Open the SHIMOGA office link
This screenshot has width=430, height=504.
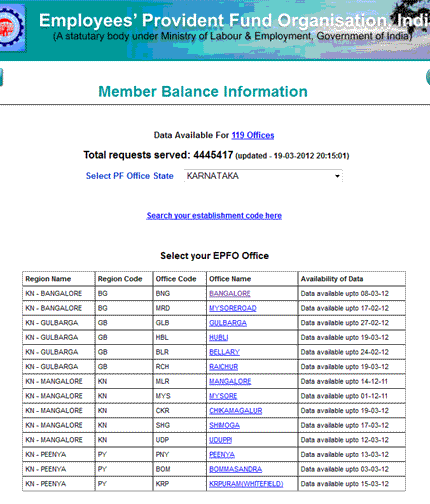pos(224,425)
